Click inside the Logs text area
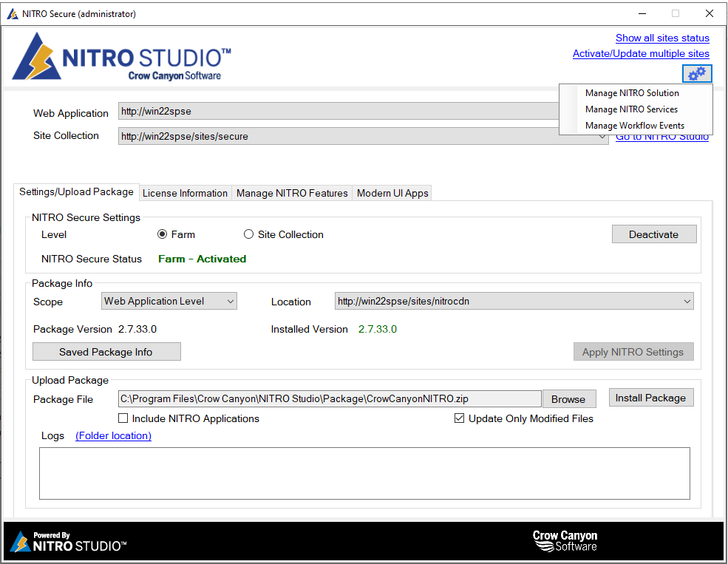The height and width of the screenshot is (564, 728). point(364,474)
